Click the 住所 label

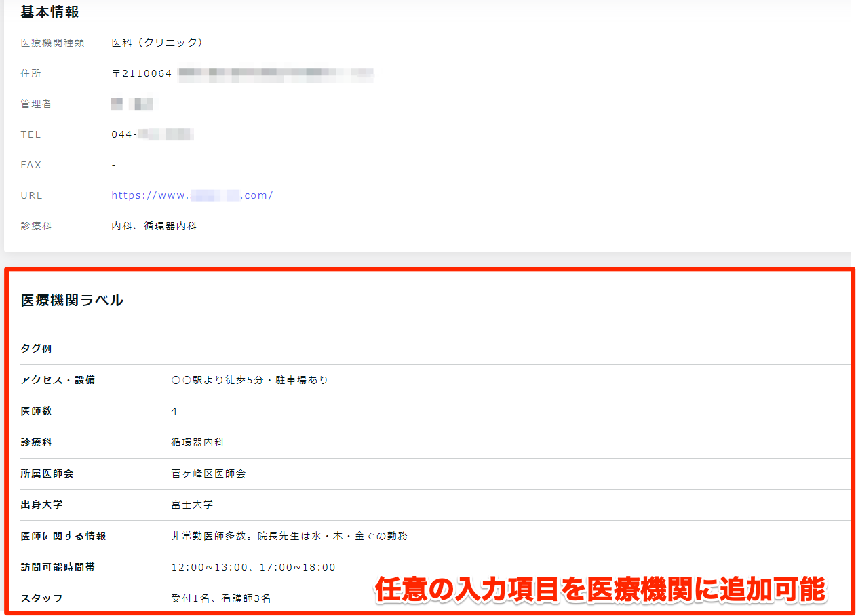[x=31, y=73]
